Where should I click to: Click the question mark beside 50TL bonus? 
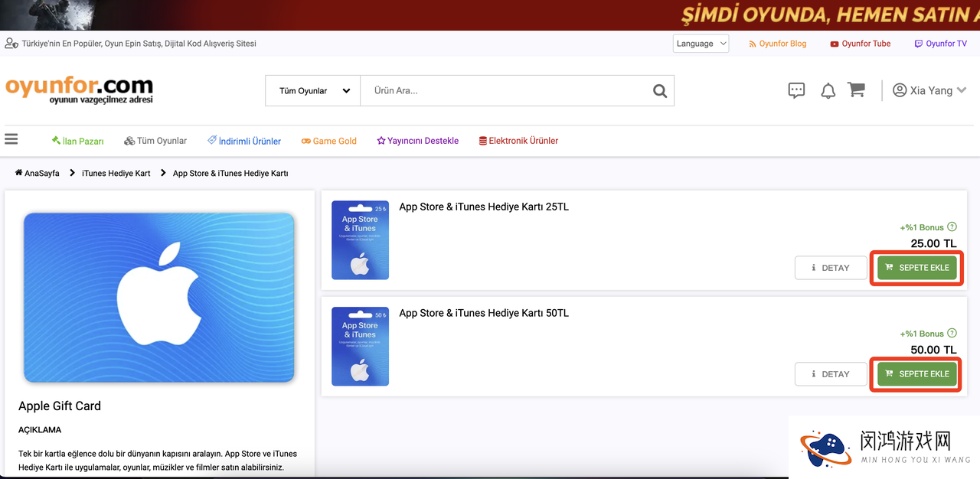coord(952,334)
